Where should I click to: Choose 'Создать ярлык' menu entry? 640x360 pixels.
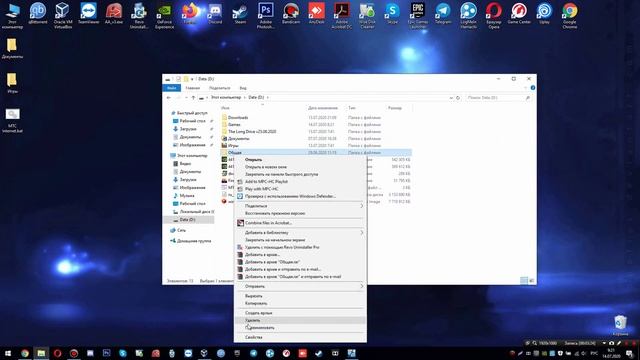(300, 313)
